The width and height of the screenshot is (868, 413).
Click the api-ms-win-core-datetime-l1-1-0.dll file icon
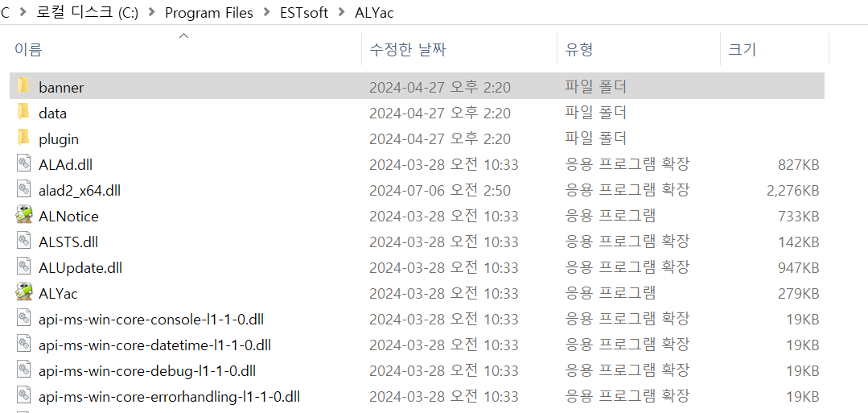point(23,345)
